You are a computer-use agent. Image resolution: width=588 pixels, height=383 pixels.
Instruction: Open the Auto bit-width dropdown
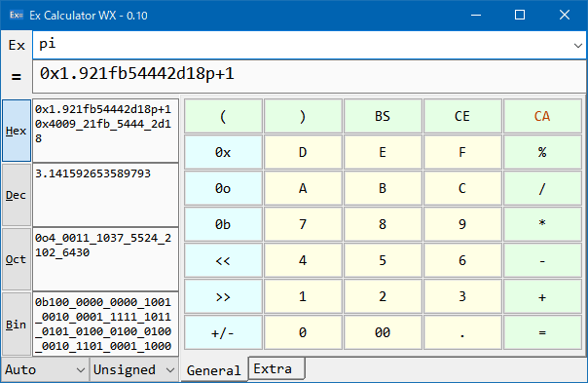(45, 370)
